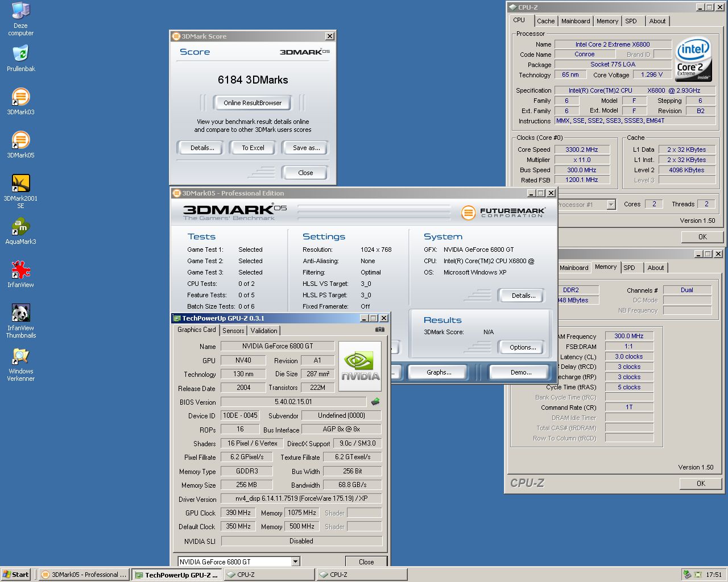Open the Prullenbak recycle bin icon
The height and width of the screenshot is (582, 728).
pyautogui.click(x=20, y=58)
